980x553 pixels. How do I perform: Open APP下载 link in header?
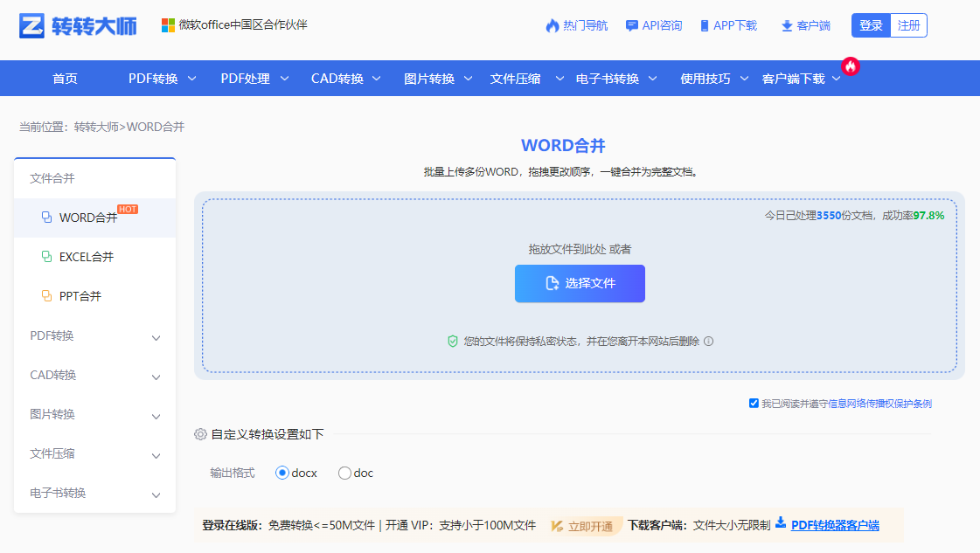tap(735, 25)
